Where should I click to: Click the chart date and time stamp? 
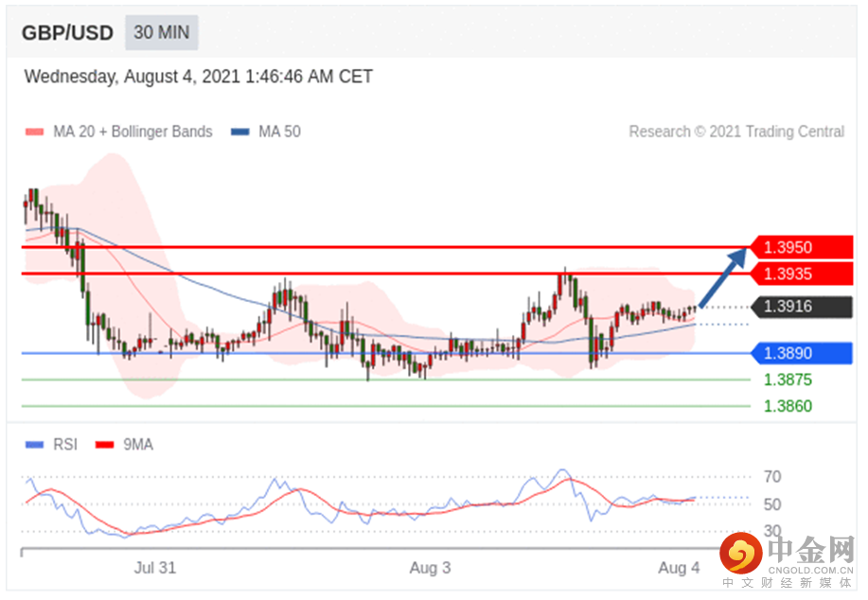pos(199,77)
